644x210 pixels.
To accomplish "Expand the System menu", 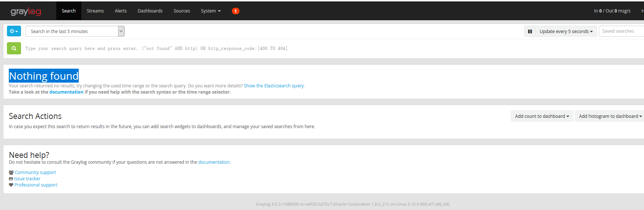I will pos(211,11).
